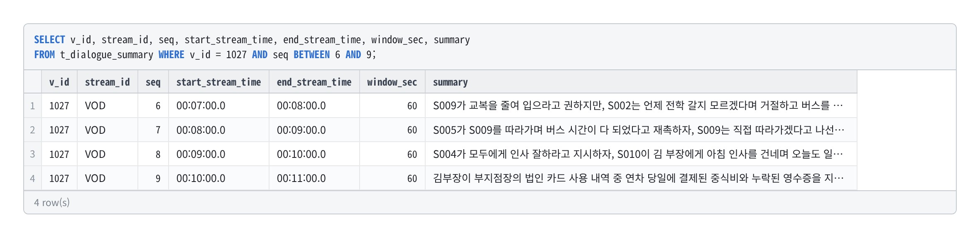Click the v_id column header
980x231 pixels.
(x=59, y=82)
